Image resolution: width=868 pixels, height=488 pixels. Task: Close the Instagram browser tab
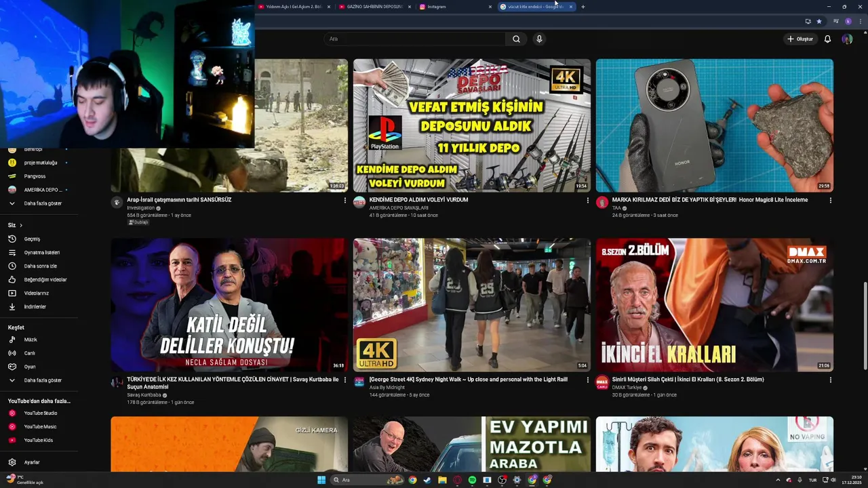tap(490, 7)
